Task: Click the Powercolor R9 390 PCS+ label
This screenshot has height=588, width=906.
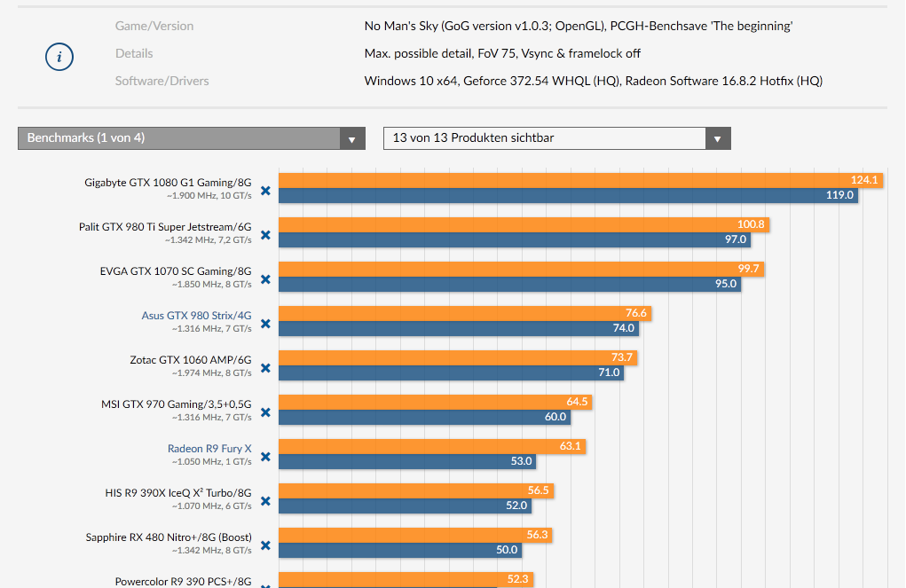Action: tap(183, 582)
